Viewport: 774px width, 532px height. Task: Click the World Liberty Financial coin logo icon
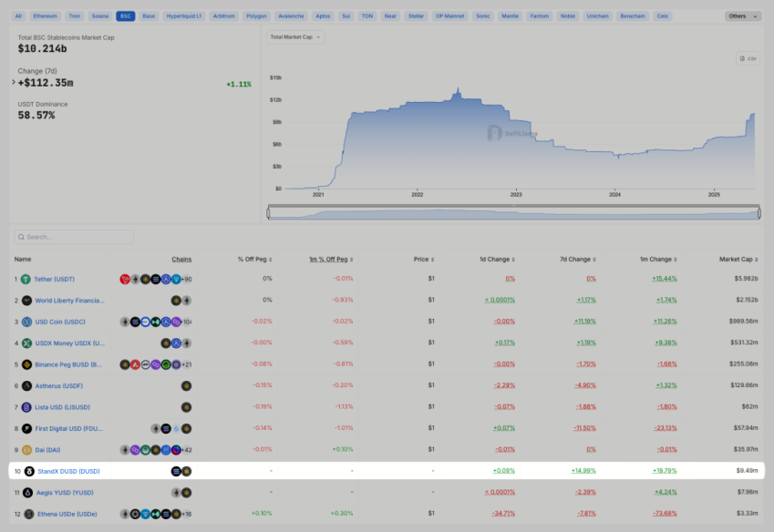[26, 301]
